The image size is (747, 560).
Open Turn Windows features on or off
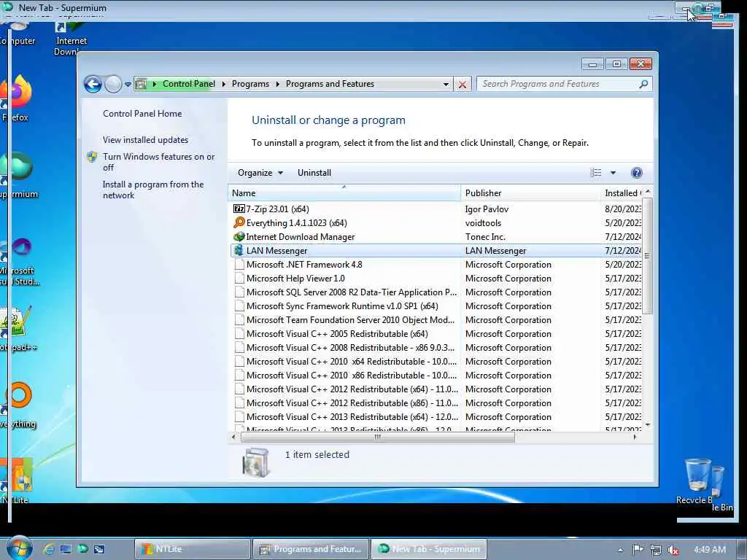158,162
